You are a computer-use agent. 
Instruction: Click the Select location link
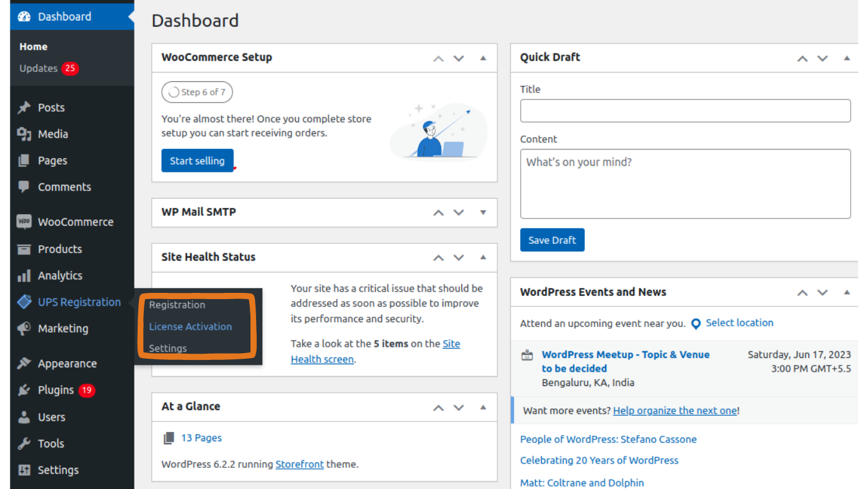tap(739, 323)
